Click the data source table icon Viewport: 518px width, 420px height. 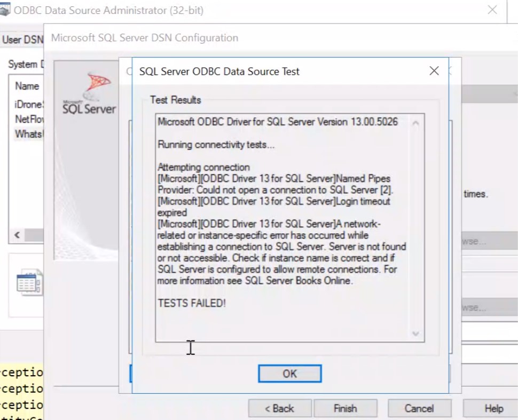29,283
